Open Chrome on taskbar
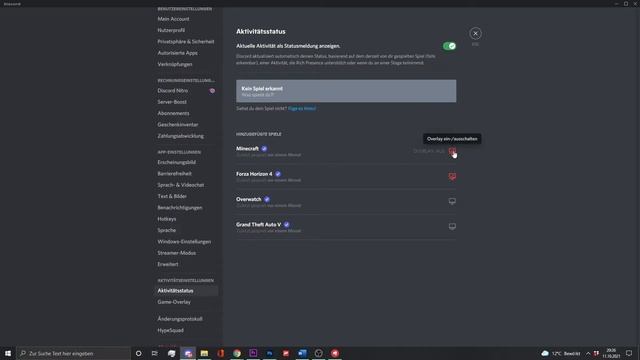 [237, 353]
